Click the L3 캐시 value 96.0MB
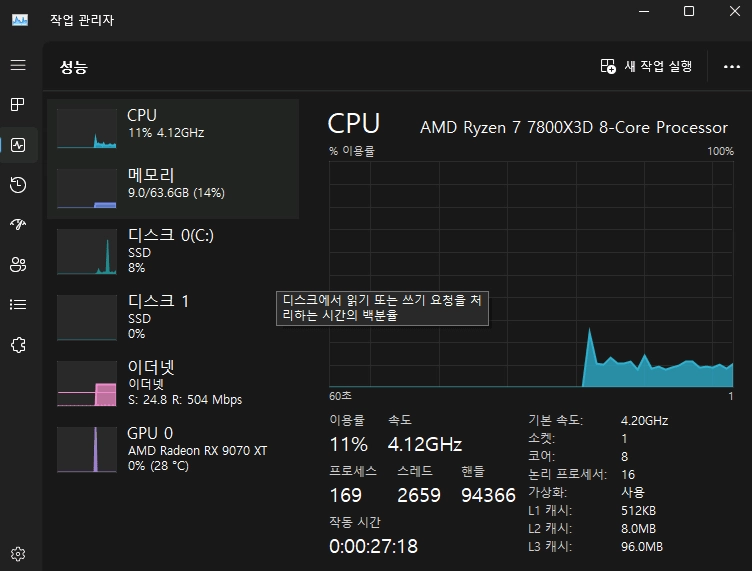The height and width of the screenshot is (571, 752). (642, 547)
